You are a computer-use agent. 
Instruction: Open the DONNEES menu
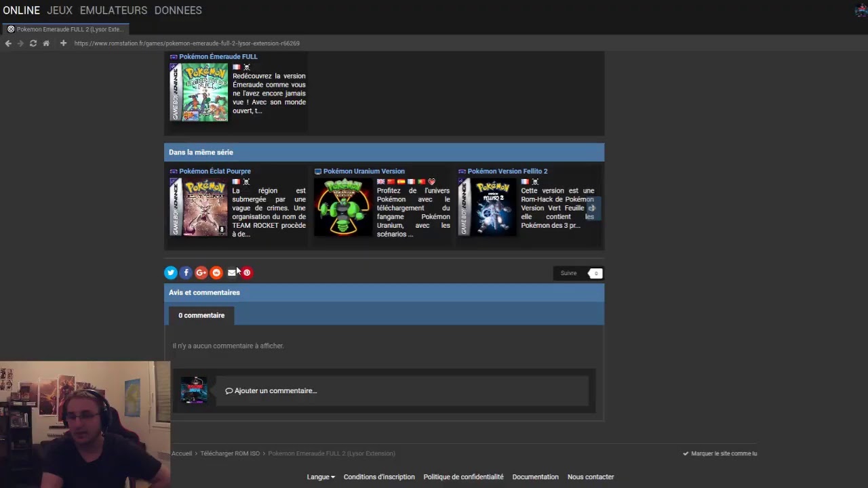point(178,10)
